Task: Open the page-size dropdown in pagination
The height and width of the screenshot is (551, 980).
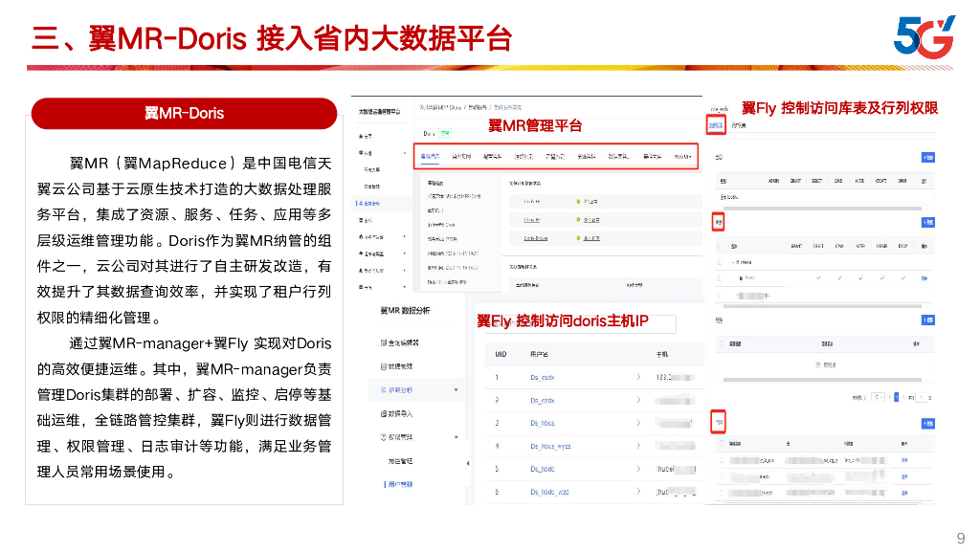Action: point(878,398)
